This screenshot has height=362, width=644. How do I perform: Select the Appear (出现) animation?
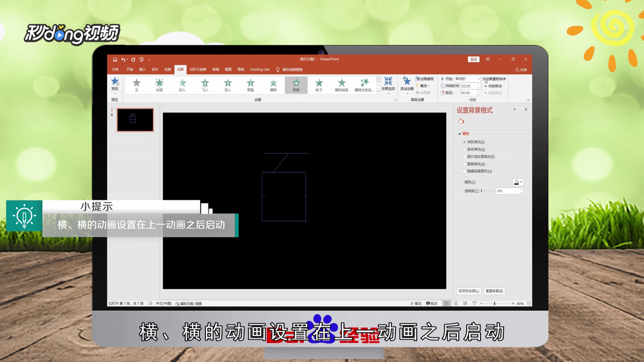pyautogui.click(x=159, y=85)
